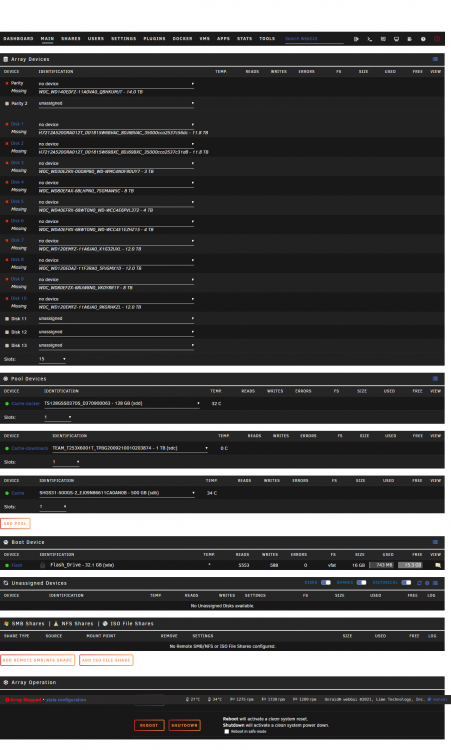Click the help question mark icon
Image resolution: width=451 pixels, height=750 pixels.
point(423,39)
